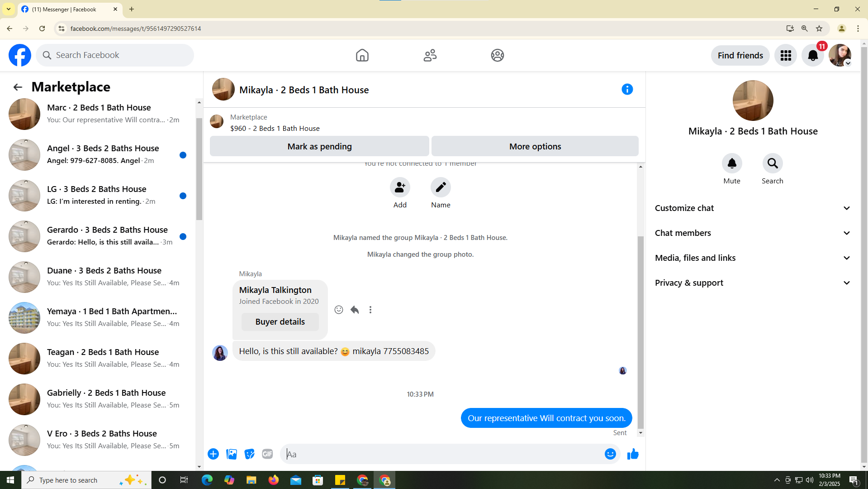Viewport: 868px width, 489px height.
Task: Bookmark this page with the star icon
Action: [x=819, y=29]
